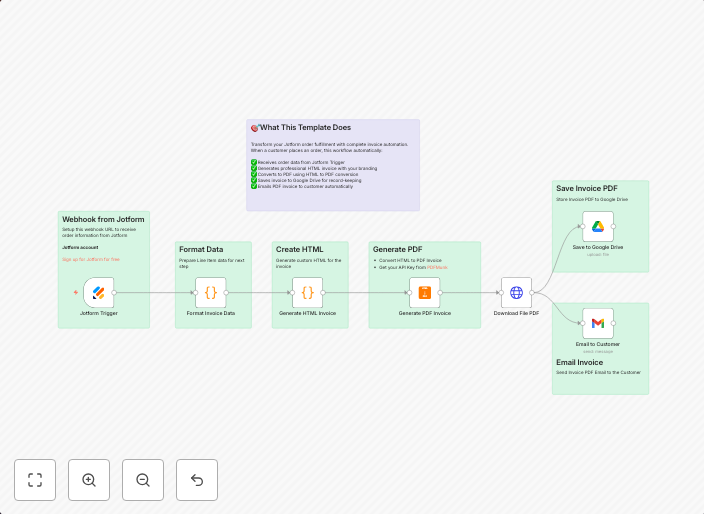Select the 'Email Invoice' note title
704x514 pixels.
580,362
